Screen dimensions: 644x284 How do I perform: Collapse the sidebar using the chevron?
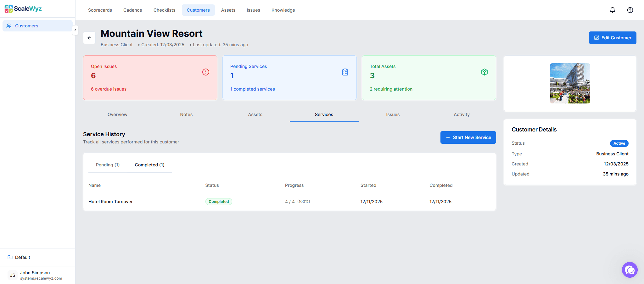pyautogui.click(x=75, y=30)
